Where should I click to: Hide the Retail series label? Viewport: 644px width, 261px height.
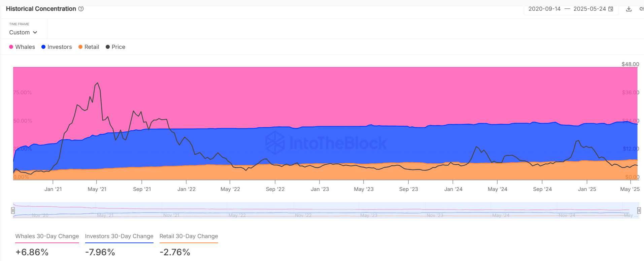[92, 47]
